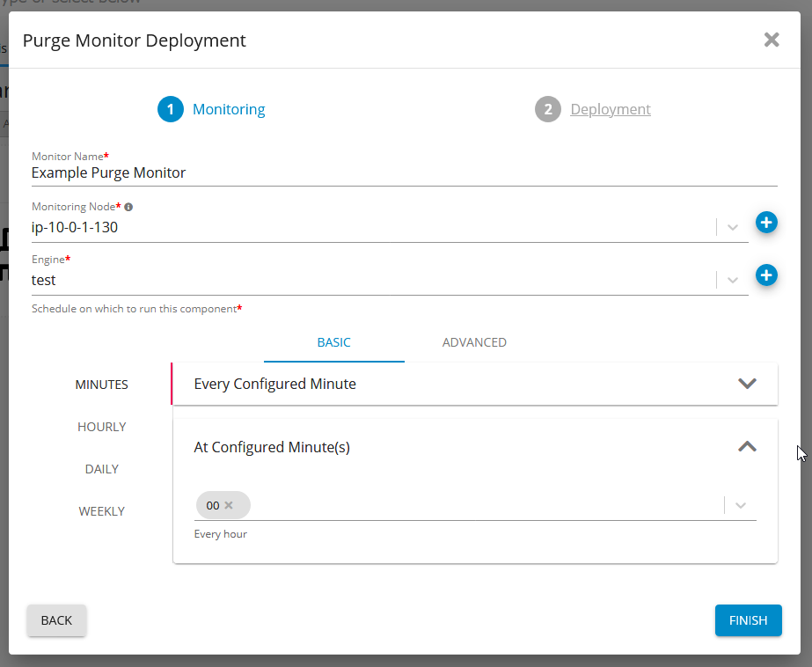Screen dimensions: 812x667
Task: Expand the Every Configured Minute panel
Action: [746, 384]
